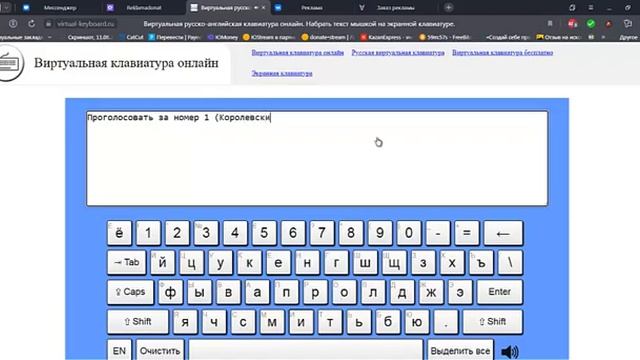This screenshot has width=640, height=360.
Task: Click the Выделить все button
Action: click(460, 350)
